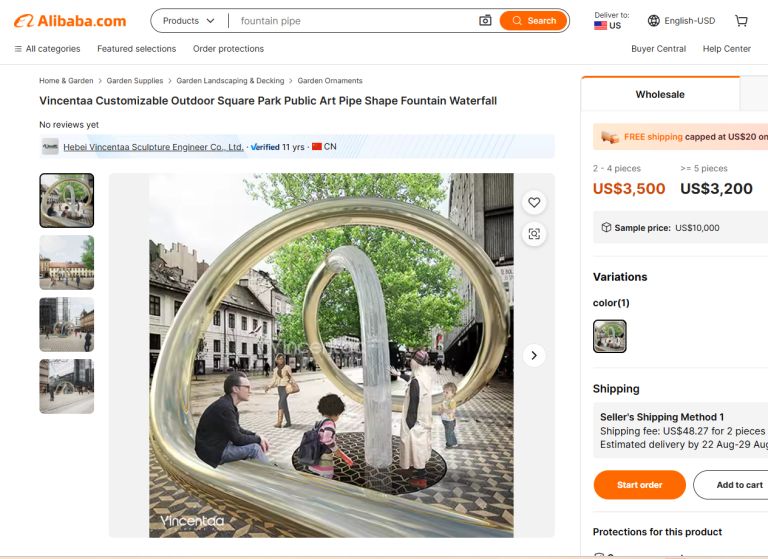Click the US flag deliver-to icon
The width and height of the screenshot is (768, 559).
(x=600, y=25)
